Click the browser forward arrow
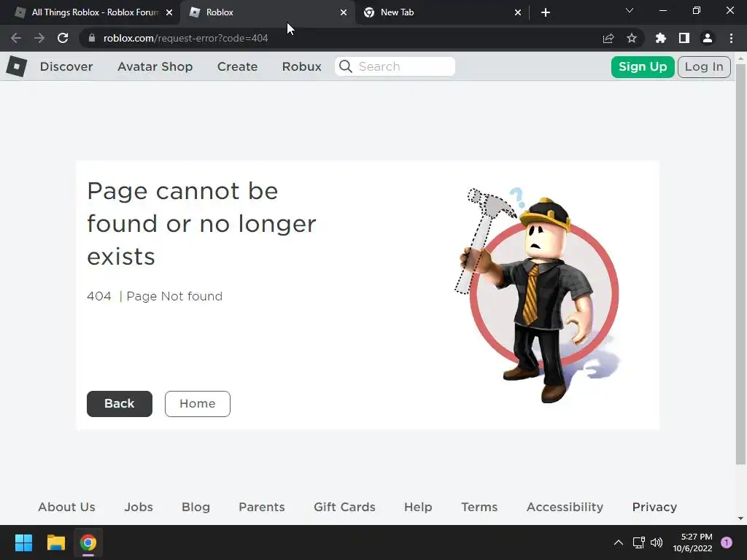Image resolution: width=747 pixels, height=560 pixels. (x=39, y=38)
